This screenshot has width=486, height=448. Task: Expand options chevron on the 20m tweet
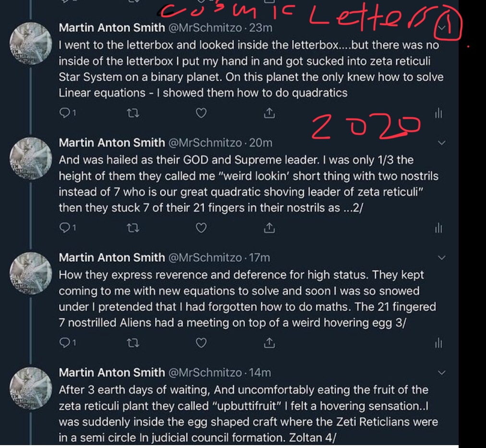(441, 143)
